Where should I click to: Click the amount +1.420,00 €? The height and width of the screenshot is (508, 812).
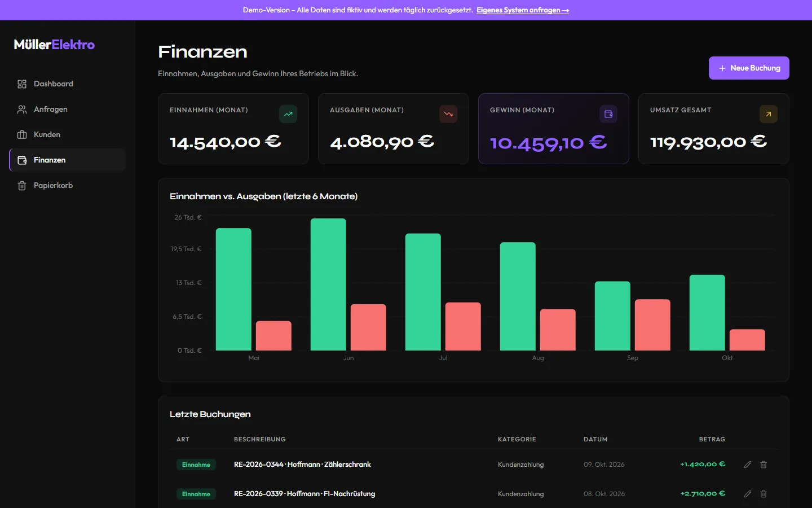703,465
